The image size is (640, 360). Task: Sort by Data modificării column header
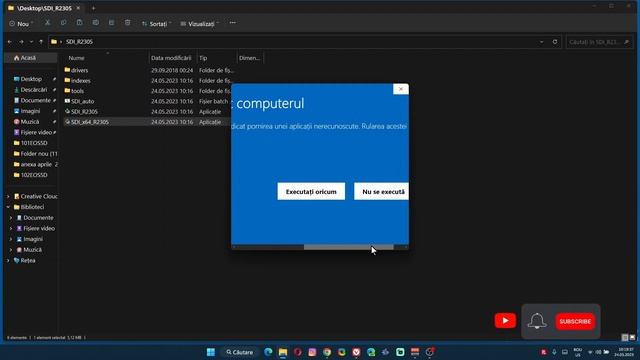171,58
